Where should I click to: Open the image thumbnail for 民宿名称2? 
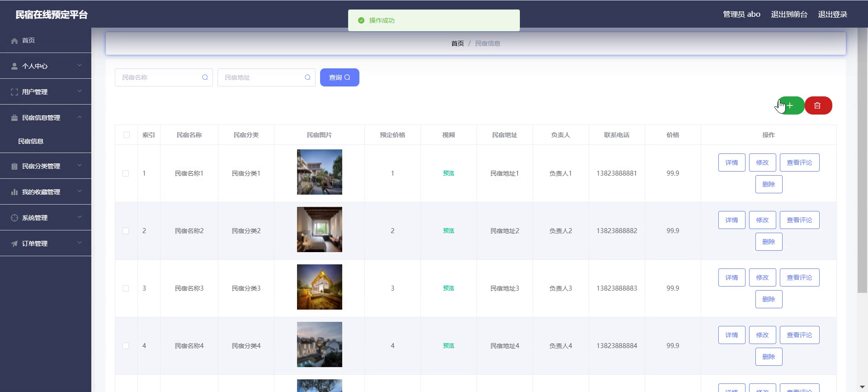[x=320, y=229]
